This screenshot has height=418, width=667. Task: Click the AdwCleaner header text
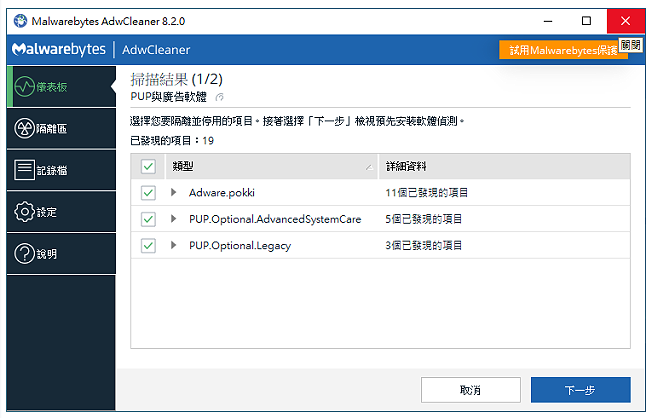click(156, 50)
